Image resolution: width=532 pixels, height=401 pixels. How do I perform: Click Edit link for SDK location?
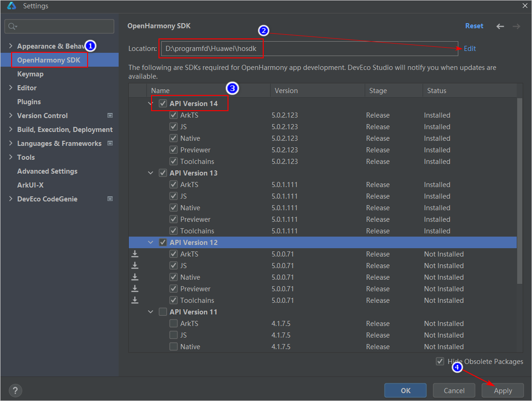tap(469, 49)
